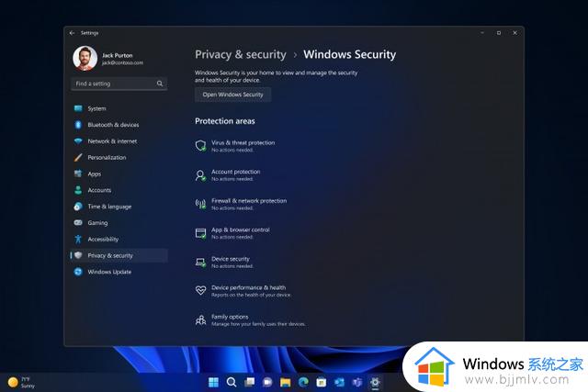
Task: Click the heart icon for Device performance
Action: (x=200, y=291)
